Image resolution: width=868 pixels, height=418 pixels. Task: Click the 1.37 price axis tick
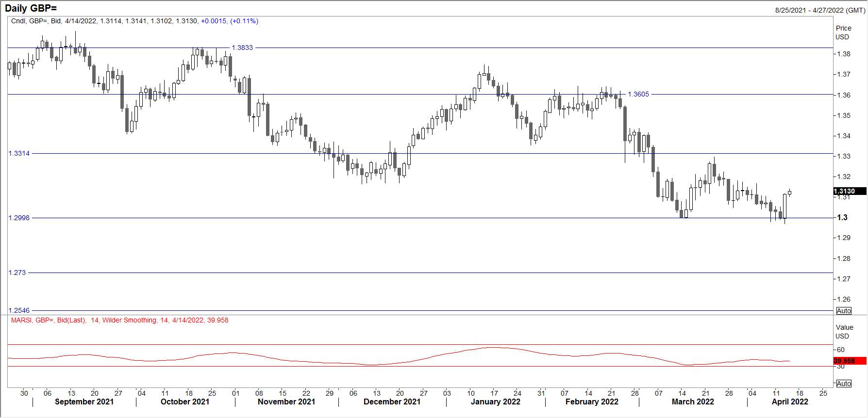point(844,74)
